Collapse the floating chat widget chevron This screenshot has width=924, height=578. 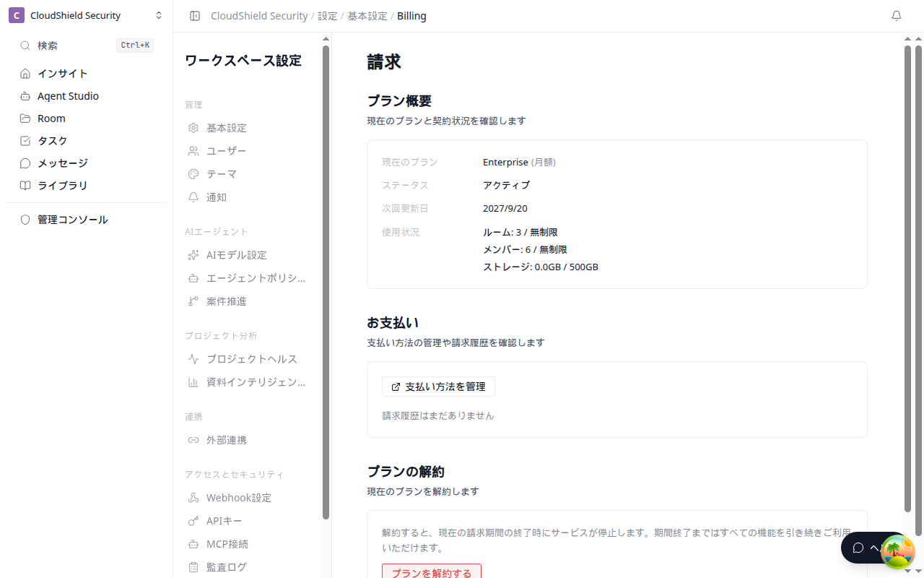pos(875,548)
